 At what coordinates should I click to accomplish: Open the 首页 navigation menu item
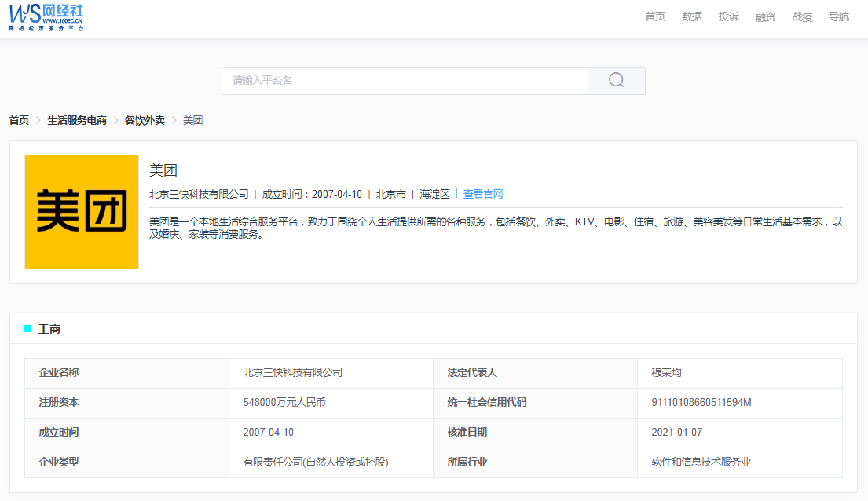point(655,16)
